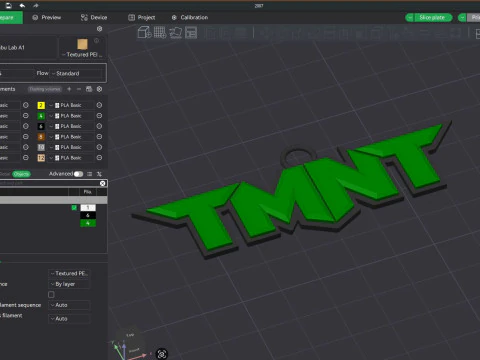Click the edit circle left of filament 2 swatch
This screenshot has width=480, height=360.
(26, 105)
